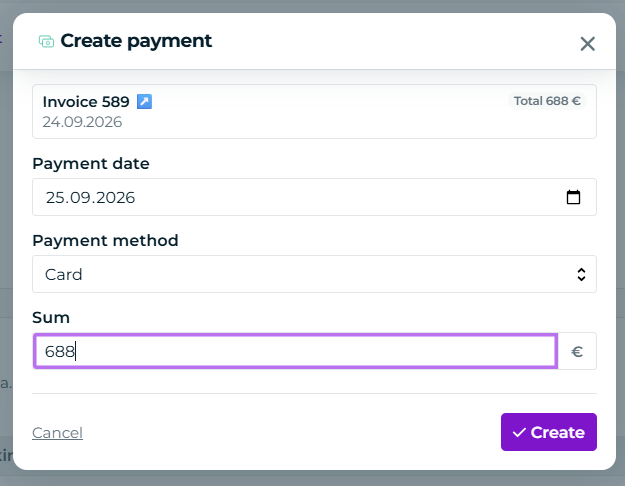
Task: Click the Create payment dialog title
Action: [136, 41]
